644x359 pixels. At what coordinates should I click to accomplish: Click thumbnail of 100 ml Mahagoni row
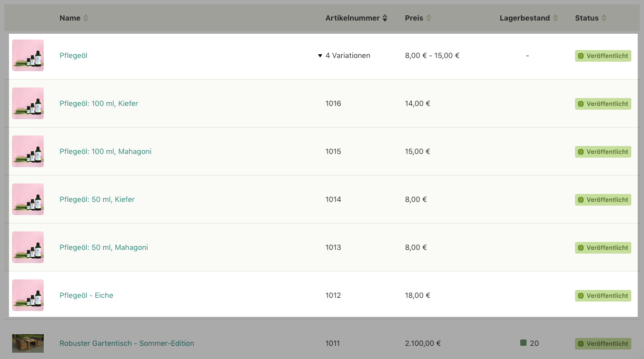click(x=28, y=151)
